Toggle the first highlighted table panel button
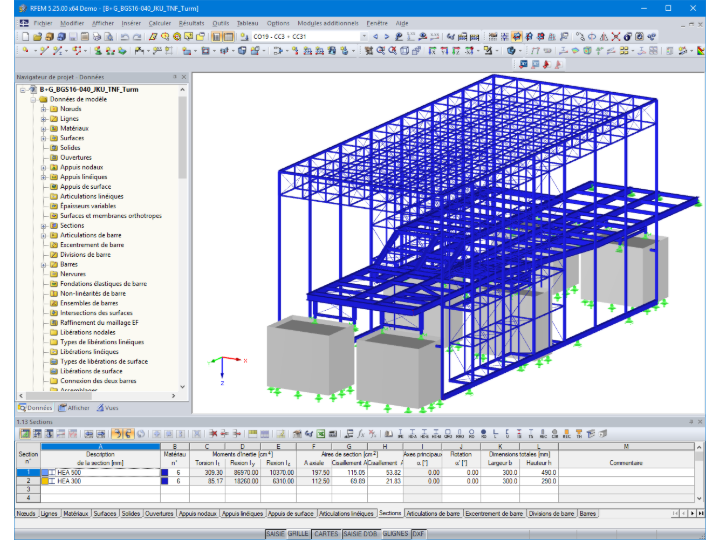 pos(216,37)
